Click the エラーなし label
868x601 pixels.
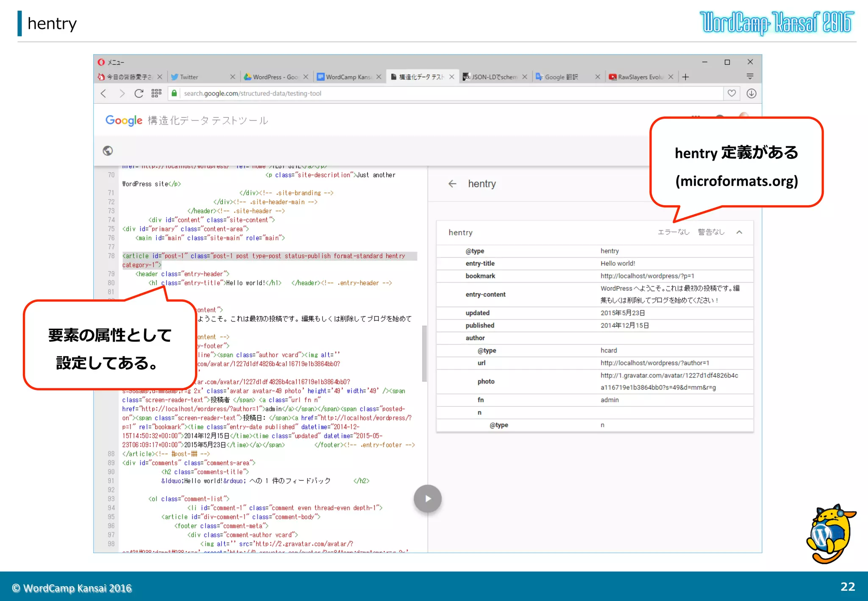(673, 232)
